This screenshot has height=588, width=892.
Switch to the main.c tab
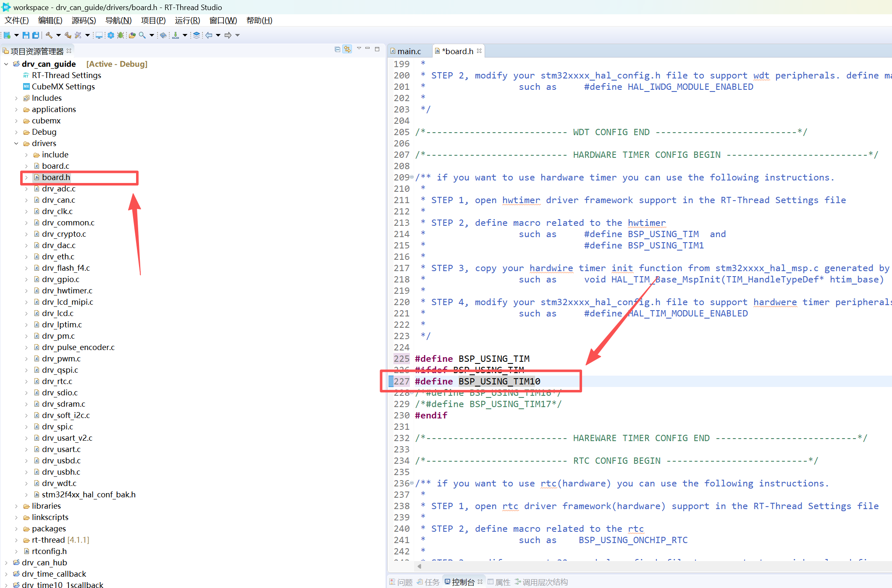coord(409,51)
